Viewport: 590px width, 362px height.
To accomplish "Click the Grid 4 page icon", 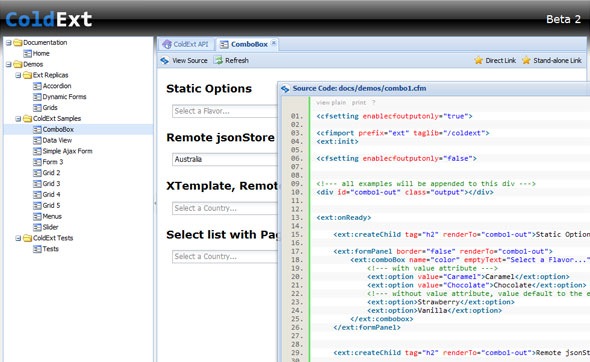I will [x=37, y=195].
